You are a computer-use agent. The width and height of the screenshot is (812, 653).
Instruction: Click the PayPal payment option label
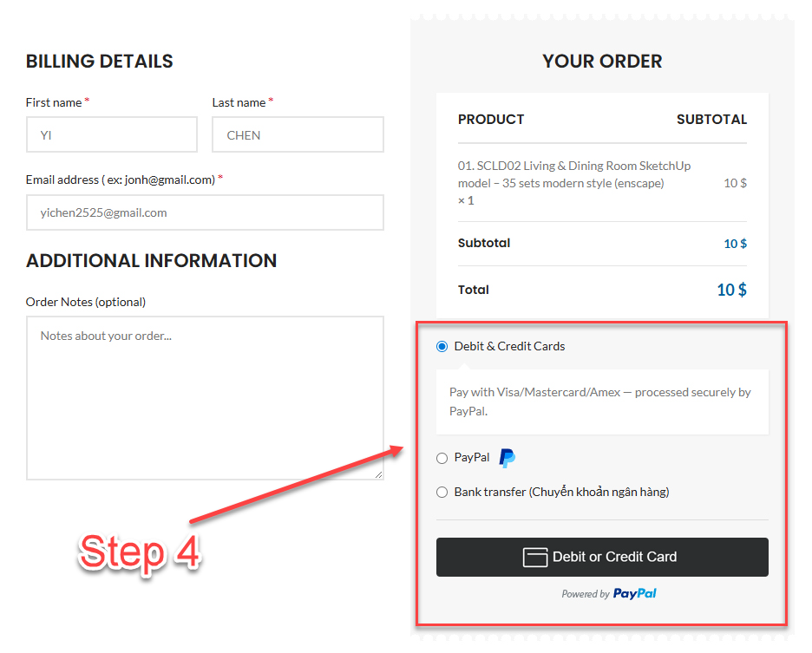(472, 458)
